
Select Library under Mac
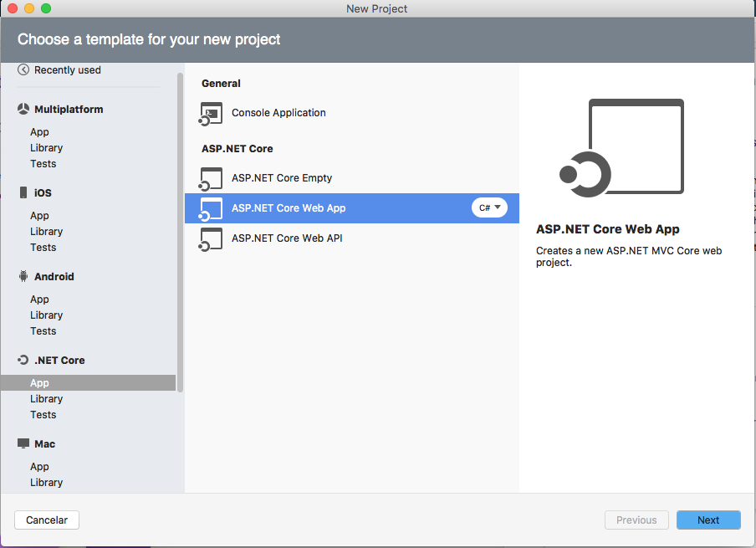46,483
